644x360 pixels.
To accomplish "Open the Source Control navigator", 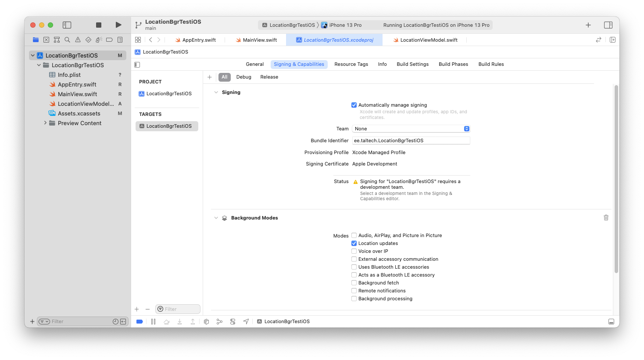I will [46, 40].
